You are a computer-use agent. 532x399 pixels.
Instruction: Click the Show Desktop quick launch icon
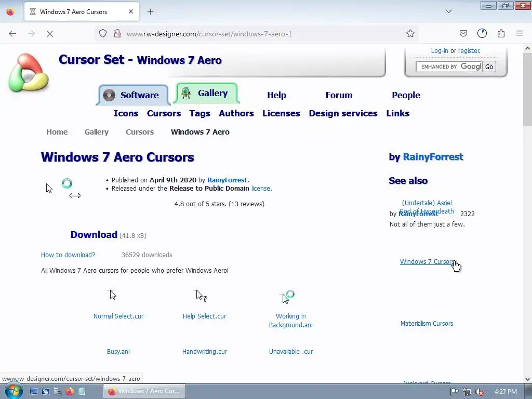(x=34, y=392)
